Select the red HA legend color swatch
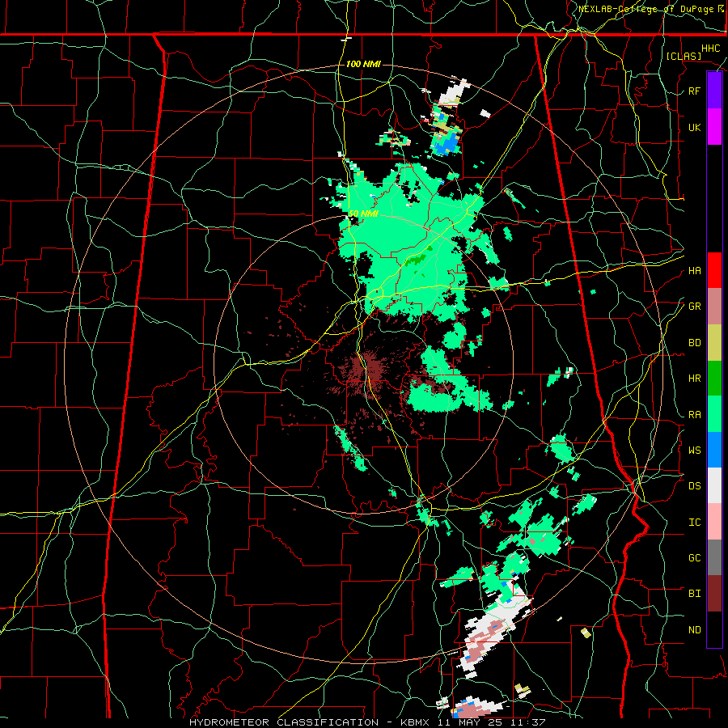This screenshot has height=728, width=728. (714, 270)
